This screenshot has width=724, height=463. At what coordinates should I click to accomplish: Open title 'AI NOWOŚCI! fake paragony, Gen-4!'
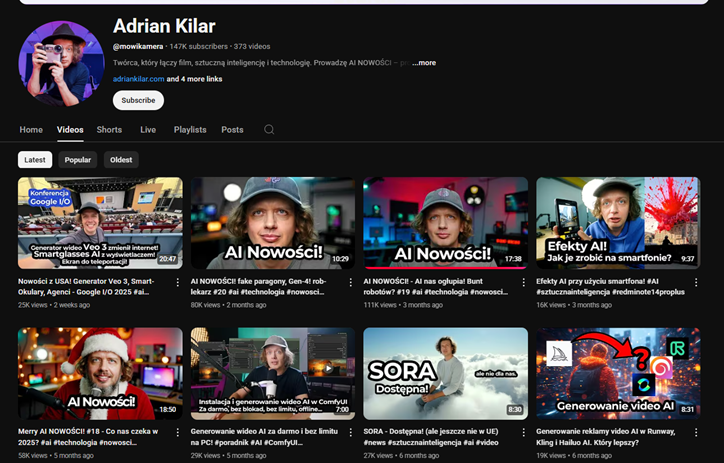259,287
